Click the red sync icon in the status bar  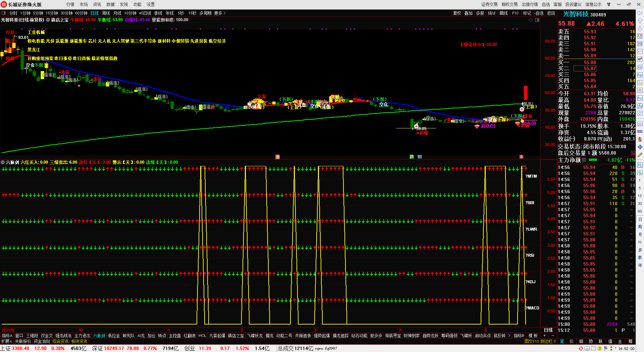tap(581, 349)
